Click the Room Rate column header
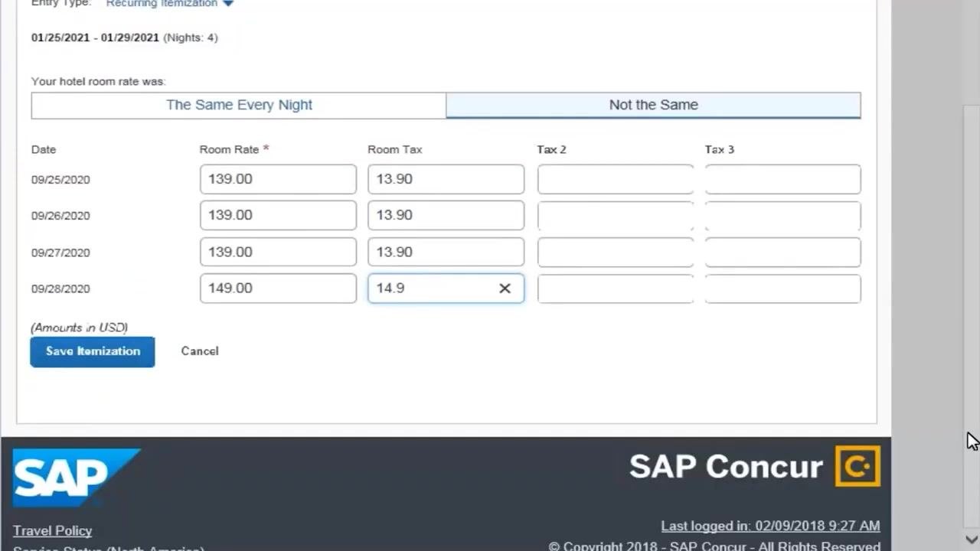This screenshot has height=551, width=980. 234,149
